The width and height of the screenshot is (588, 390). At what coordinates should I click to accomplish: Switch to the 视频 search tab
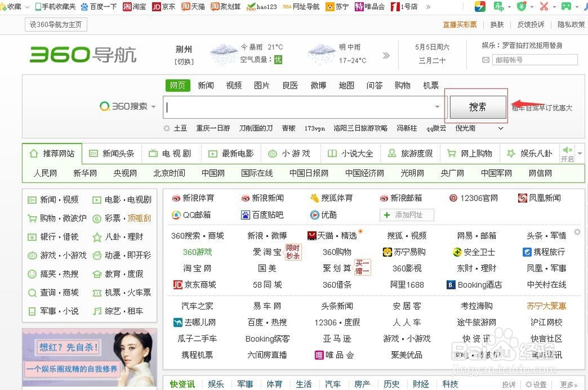(234, 85)
